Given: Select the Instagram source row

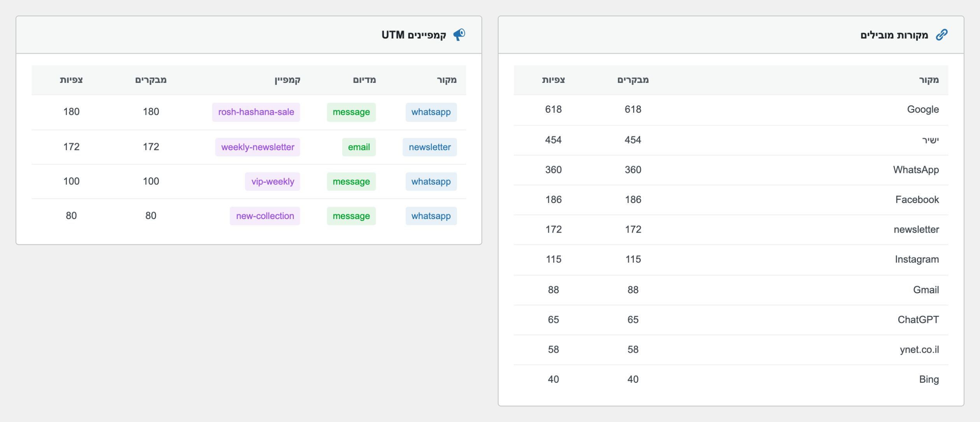Looking at the screenshot, I should click(731, 260).
